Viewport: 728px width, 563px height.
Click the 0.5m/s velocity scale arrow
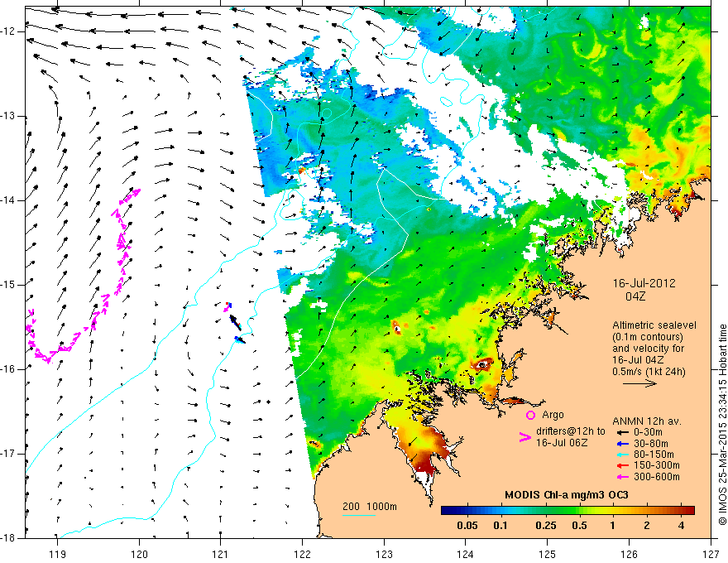click(x=639, y=383)
